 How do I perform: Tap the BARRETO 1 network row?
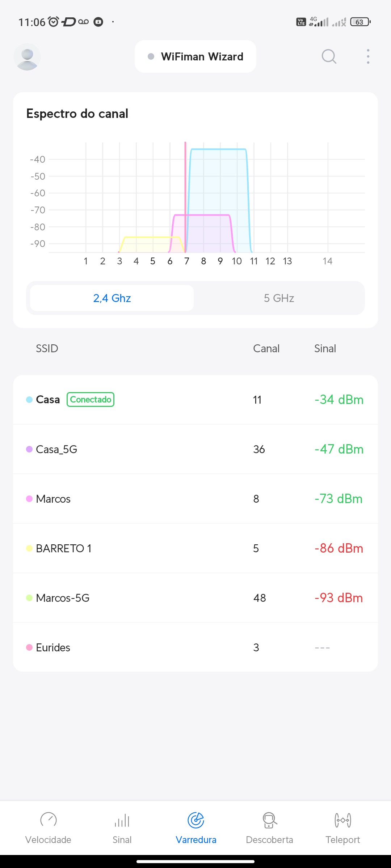[x=195, y=548]
